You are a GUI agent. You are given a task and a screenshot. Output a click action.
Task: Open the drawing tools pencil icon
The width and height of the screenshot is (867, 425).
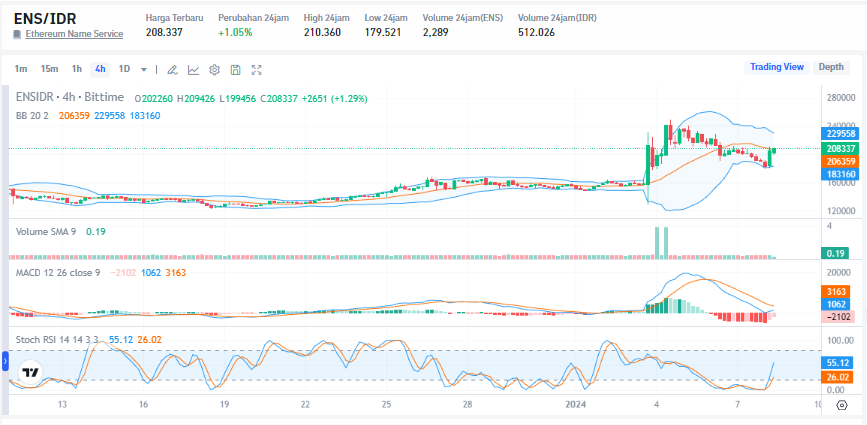pyautogui.click(x=172, y=70)
